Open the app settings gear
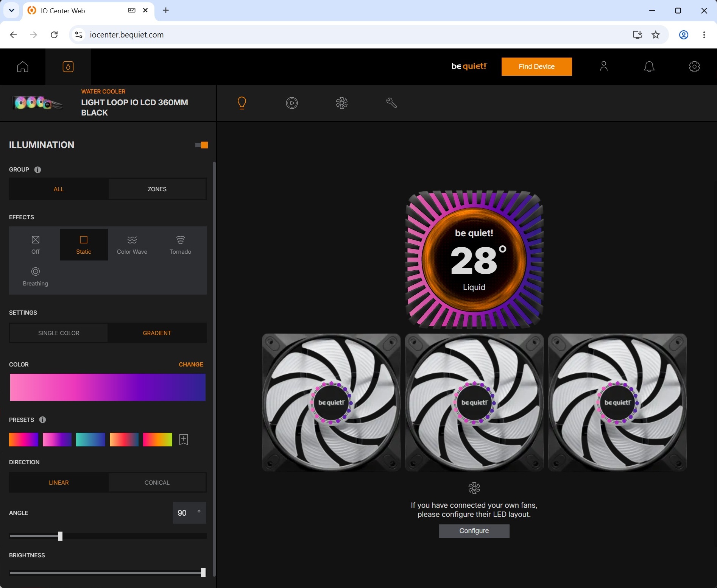Screen dimensions: 717x588 [x=694, y=67]
